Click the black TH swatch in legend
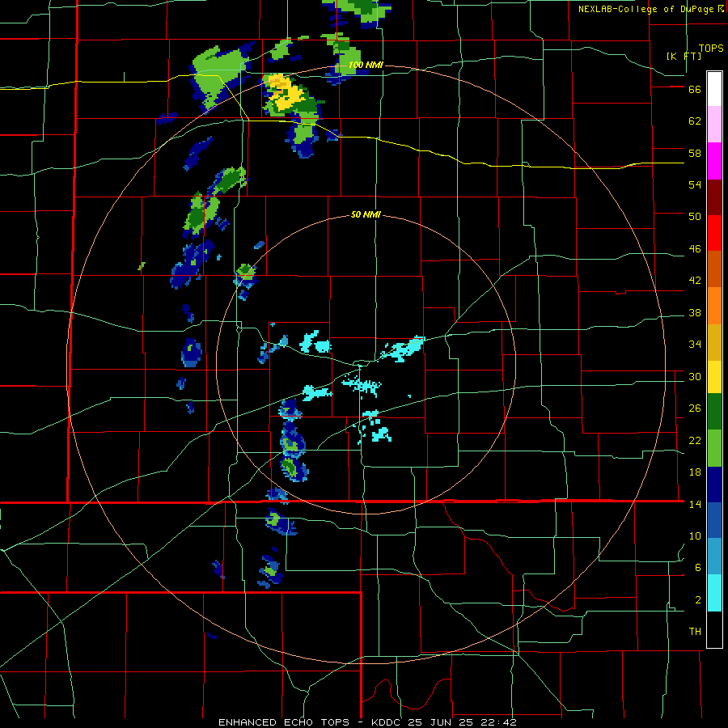Screen dimensions: 728x728 pos(714,629)
